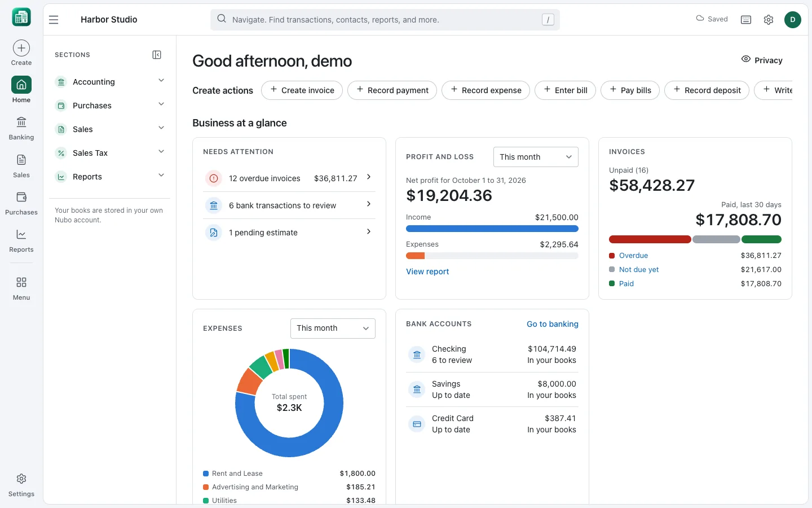Expand the Sales Tax section chevron
Screen dimensions: 812x508
click(x=161, y=152)
